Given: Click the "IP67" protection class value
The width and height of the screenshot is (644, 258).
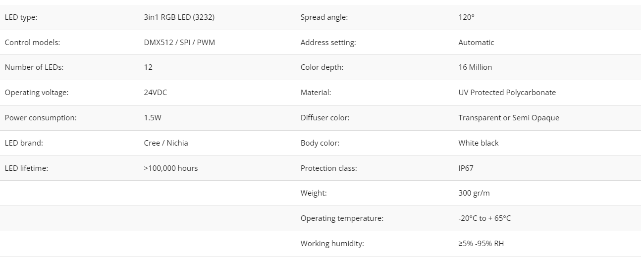Looking at the screenshot, I should (466, 168).
